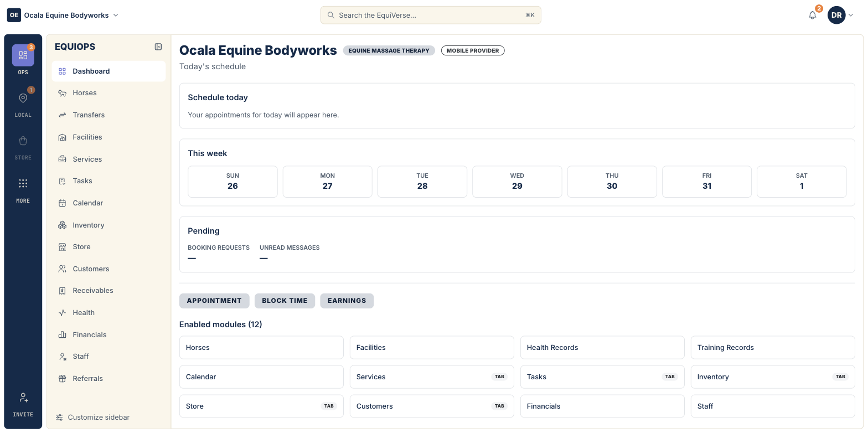Screen dimensions: 868x433
Task: Click the Dashboard grid icon in sidebar
Action: (x=63, y=71)
